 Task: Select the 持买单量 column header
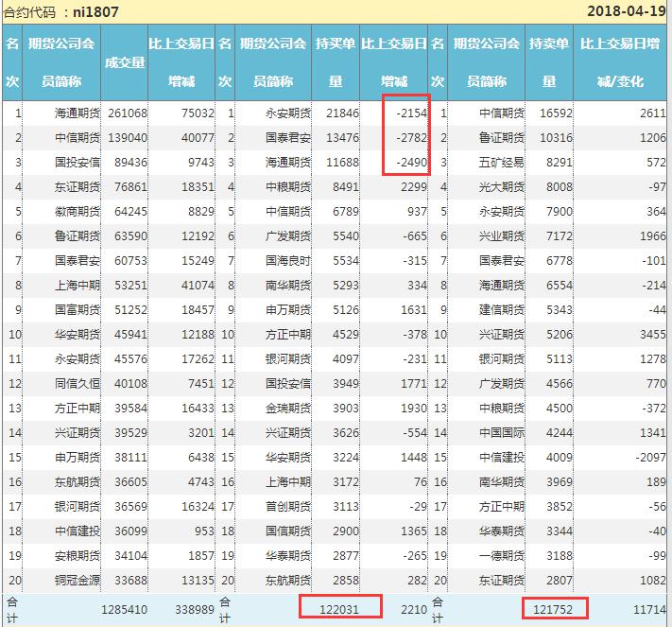336,62
